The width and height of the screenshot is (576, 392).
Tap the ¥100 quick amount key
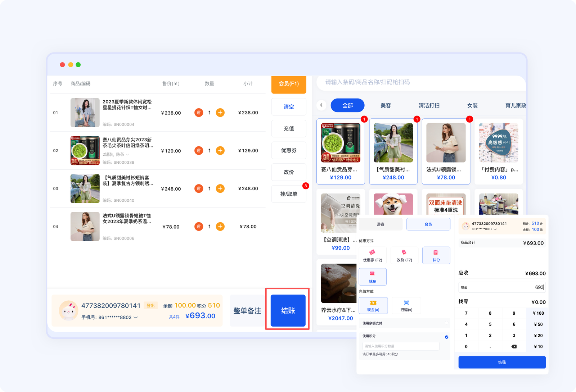click(x=538, y=313)
